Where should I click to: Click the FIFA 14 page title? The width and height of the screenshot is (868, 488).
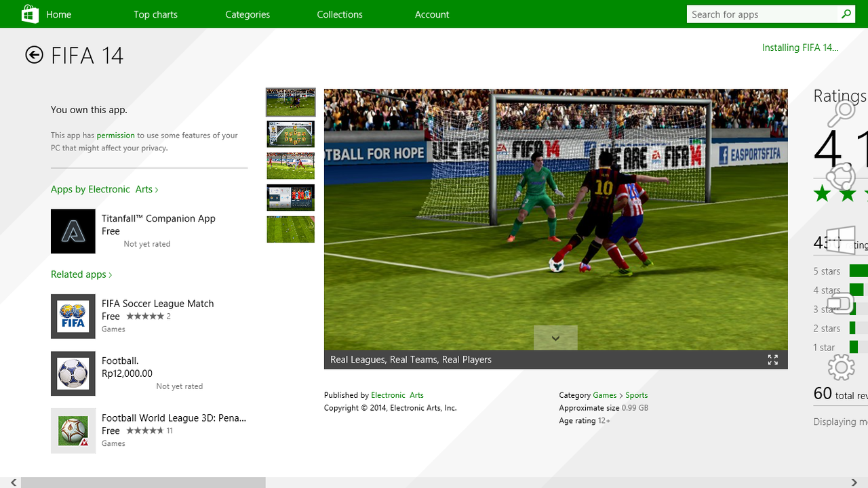87,56
